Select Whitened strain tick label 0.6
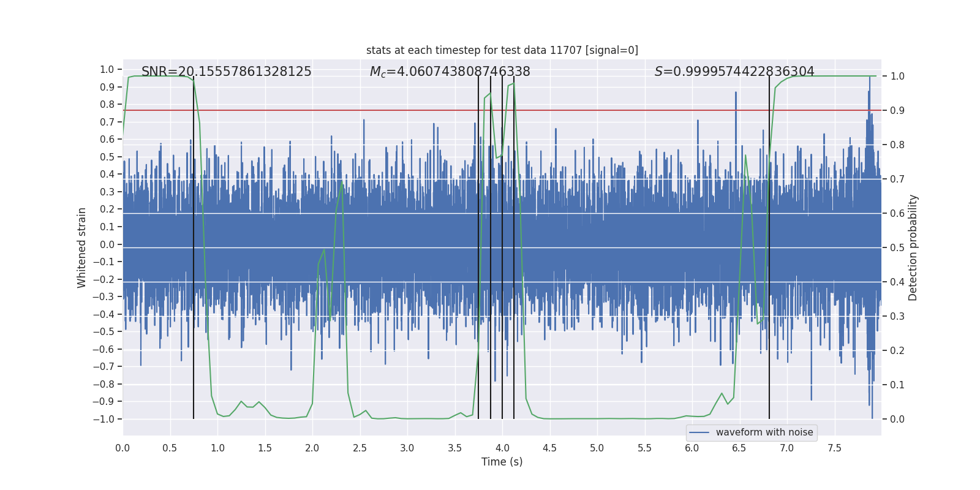980x490 pixels. pos(107,140)
